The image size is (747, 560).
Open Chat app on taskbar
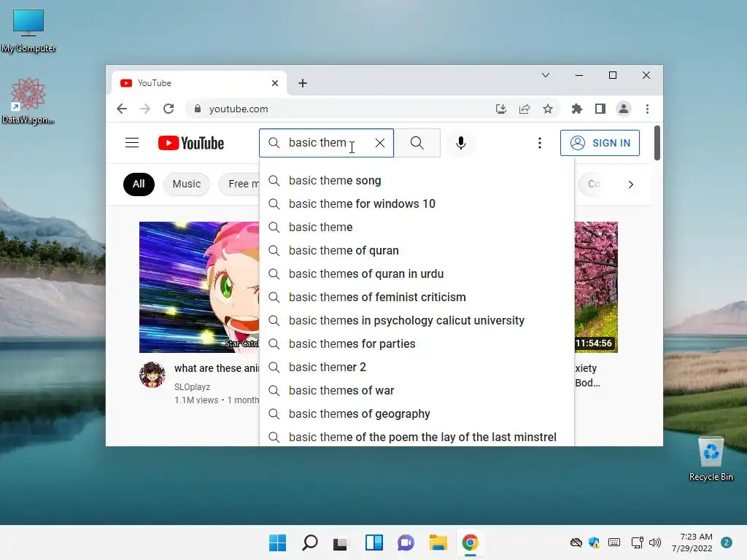(406, 542)
